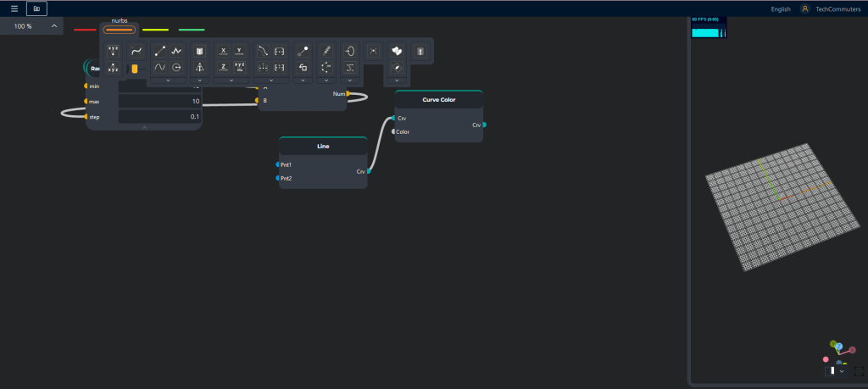Open the English language selector
868x389 pixels.
pyautogui.click(x=781, y=8)
